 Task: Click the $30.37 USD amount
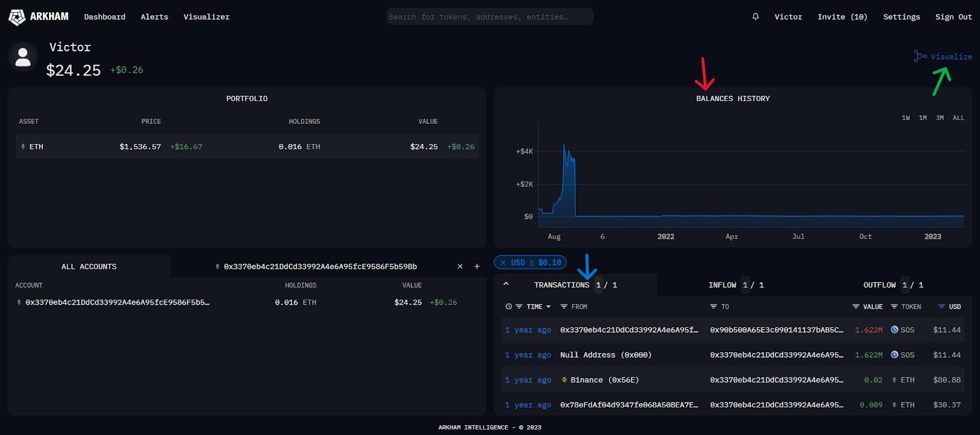(x=947, y=405)
